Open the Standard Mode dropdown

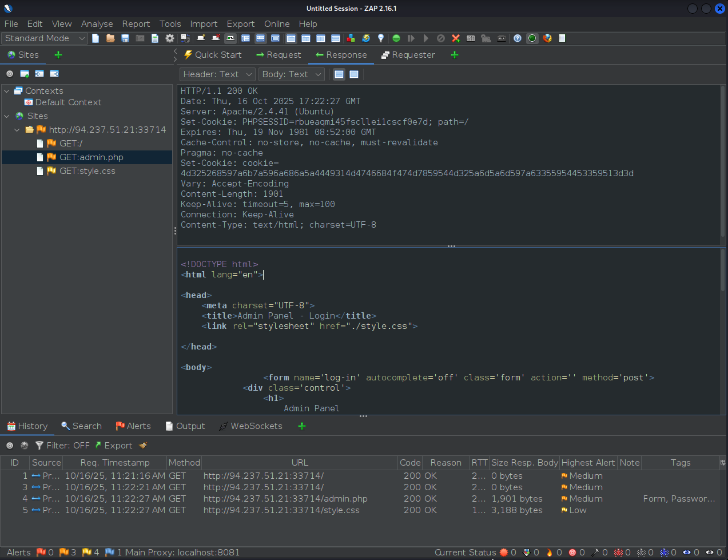45,38
